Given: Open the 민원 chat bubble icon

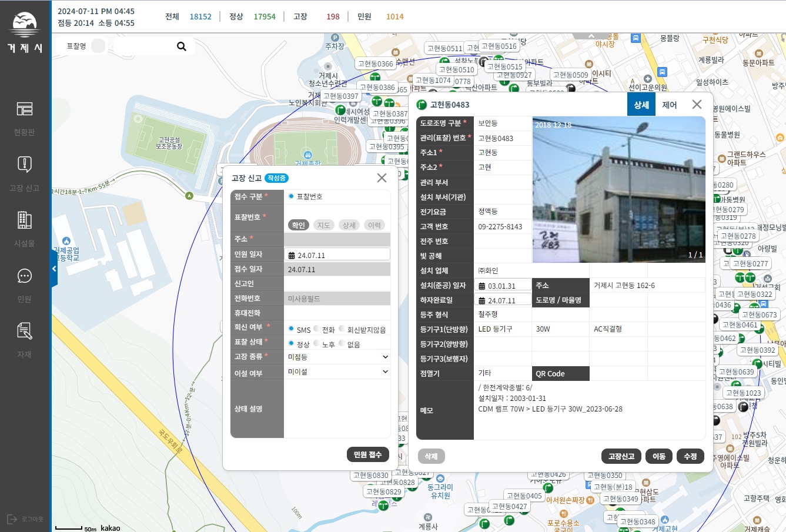Looking at the screenshot, I should click(x=25, y=276).
